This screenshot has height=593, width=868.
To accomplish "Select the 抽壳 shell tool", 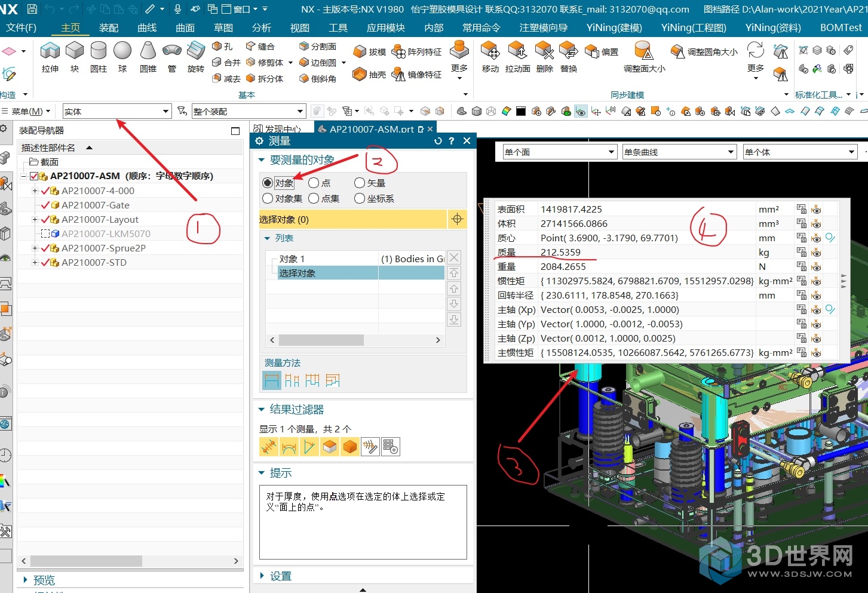I will (369, 75).
